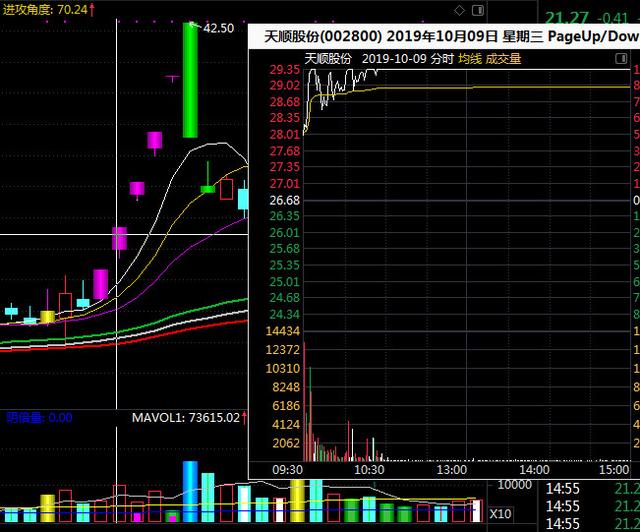This screenshot has width=640, height=532.
Task: Click the tall green candlestick near 42.50
Action: pos(190,80)
